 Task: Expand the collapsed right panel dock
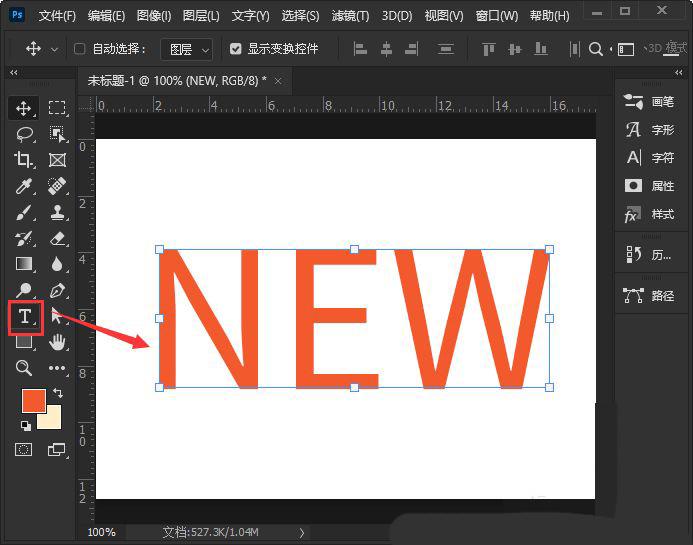(x=678, y=72)
